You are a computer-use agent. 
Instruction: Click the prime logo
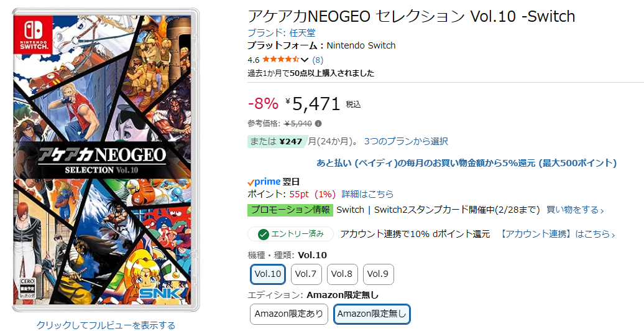coord(264,182)
